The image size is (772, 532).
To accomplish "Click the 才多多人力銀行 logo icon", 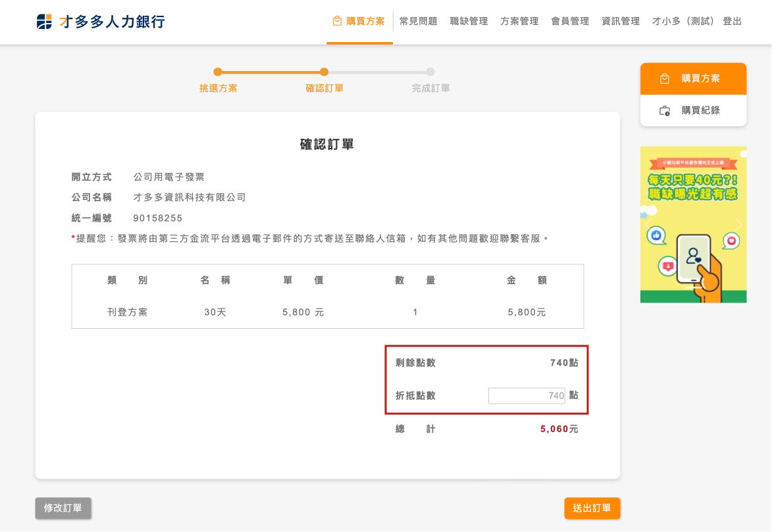I will [44, 22].
